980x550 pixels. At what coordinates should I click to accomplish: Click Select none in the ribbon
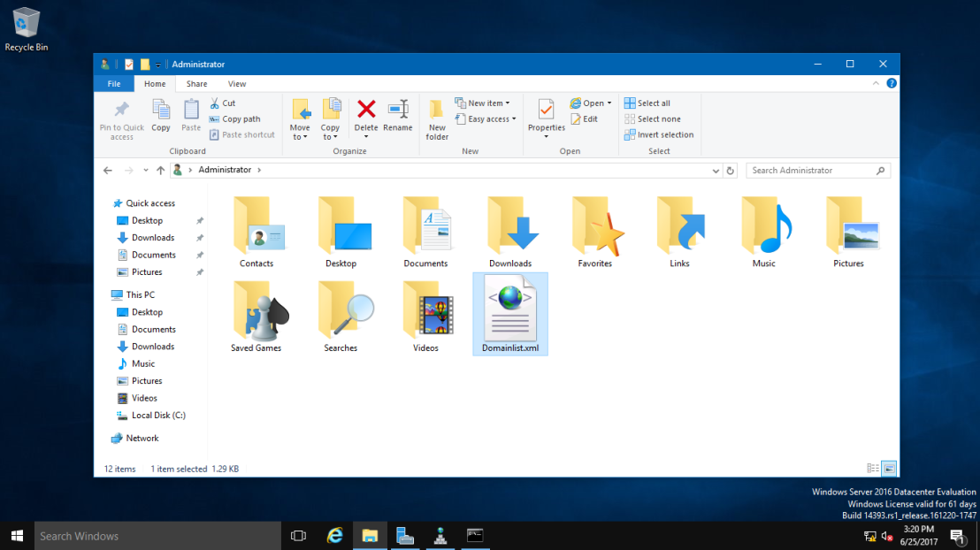click(x=653, y=118)
